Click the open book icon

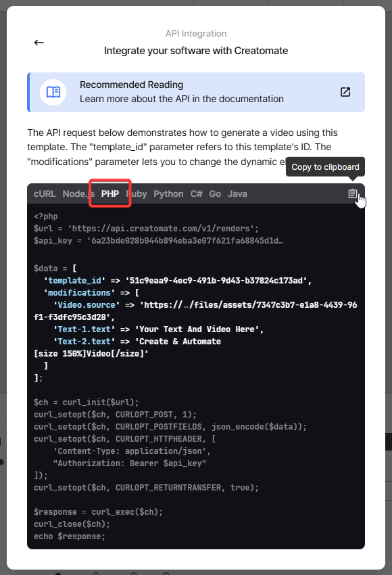coord(53,92)
